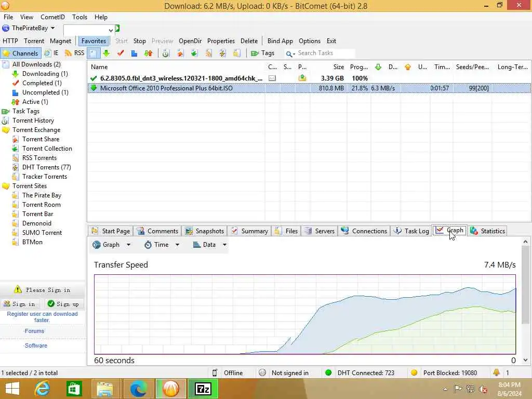Viewport: 532px width, 399px height.
Task: Click the share icon on completed task row
Action: pos(302,78)
